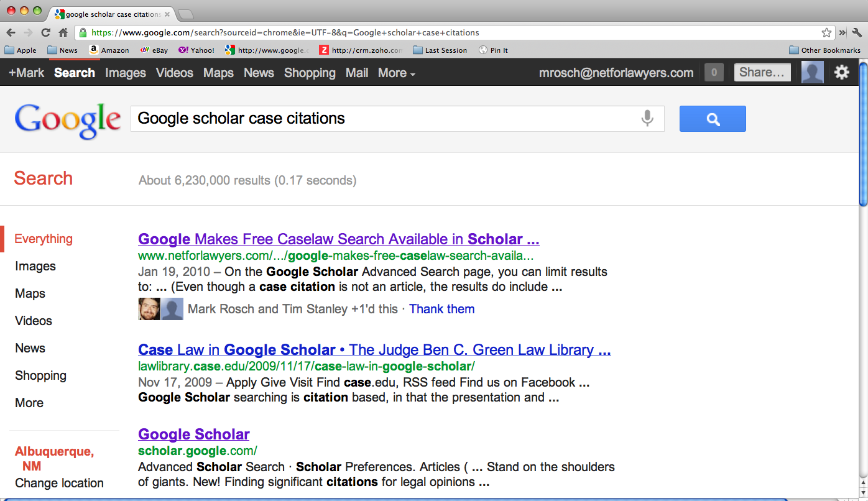Switch to Videos in the Google bar
Viewport: 868px width, 501px height.
[x=175, y=73]
